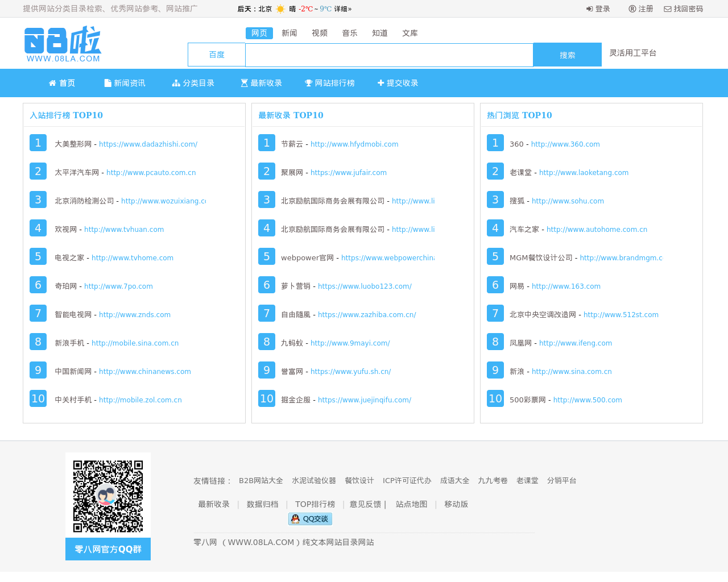Click rank badge 1 beside 大美整形网
This screenshot has height=582, width=728.
point(38,143)
